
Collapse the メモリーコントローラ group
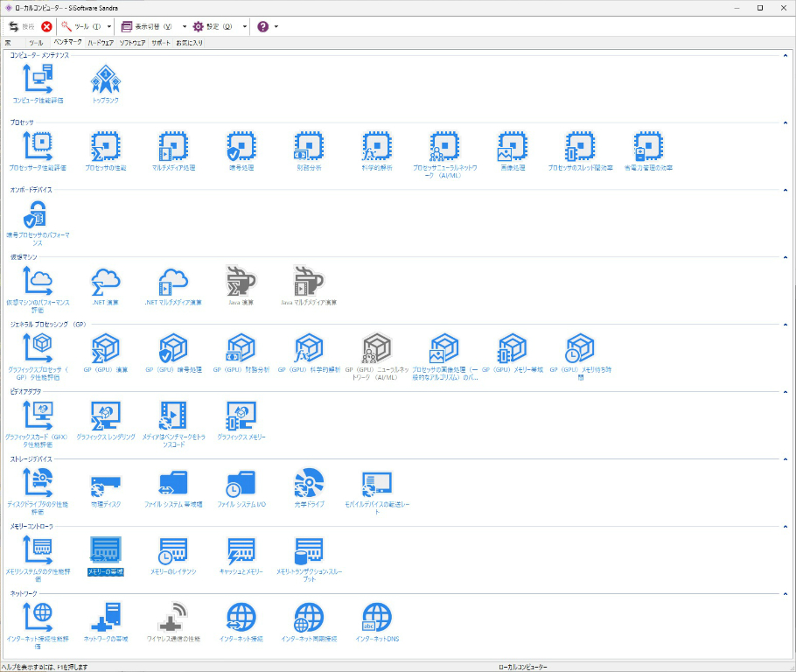click(786, 526)
